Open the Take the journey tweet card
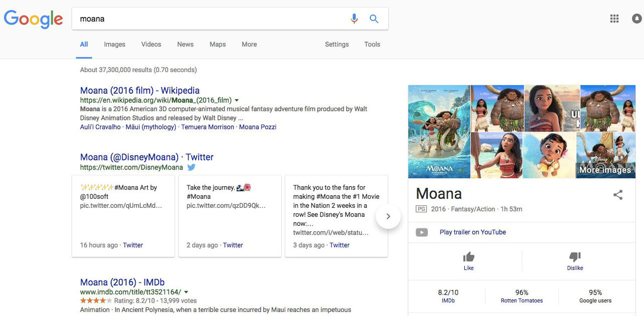The width and height of the screenshot is (644, 316). coord(230,216)
